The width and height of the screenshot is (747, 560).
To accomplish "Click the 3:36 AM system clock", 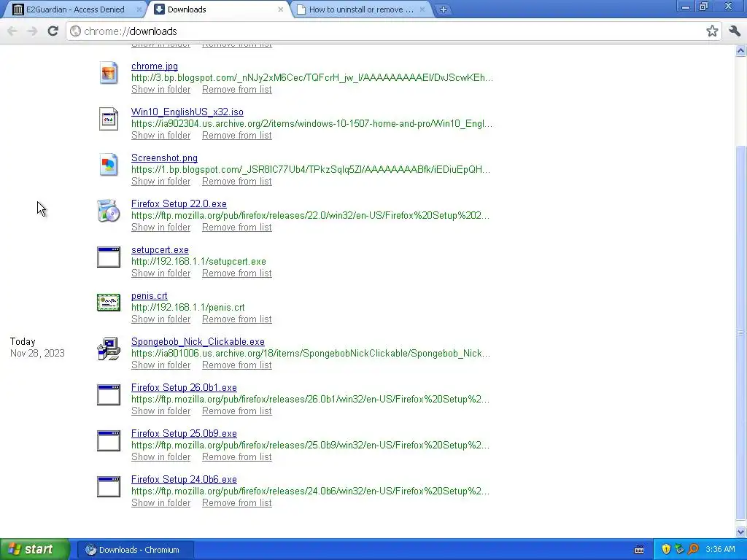I will (720, 550).
